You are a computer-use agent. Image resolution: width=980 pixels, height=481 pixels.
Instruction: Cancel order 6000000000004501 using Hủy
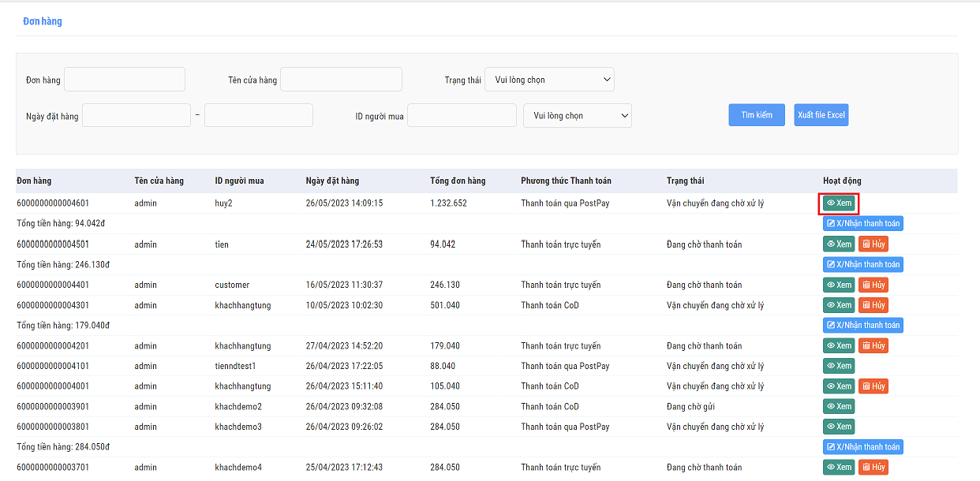coord(873,244)
